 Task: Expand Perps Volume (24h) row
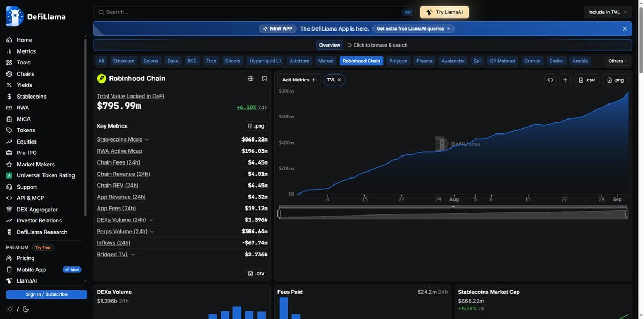[x=152, y=232]
